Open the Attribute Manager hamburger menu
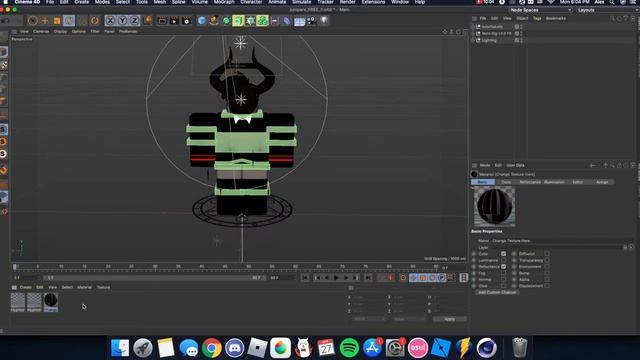 (x=474, y=165)
